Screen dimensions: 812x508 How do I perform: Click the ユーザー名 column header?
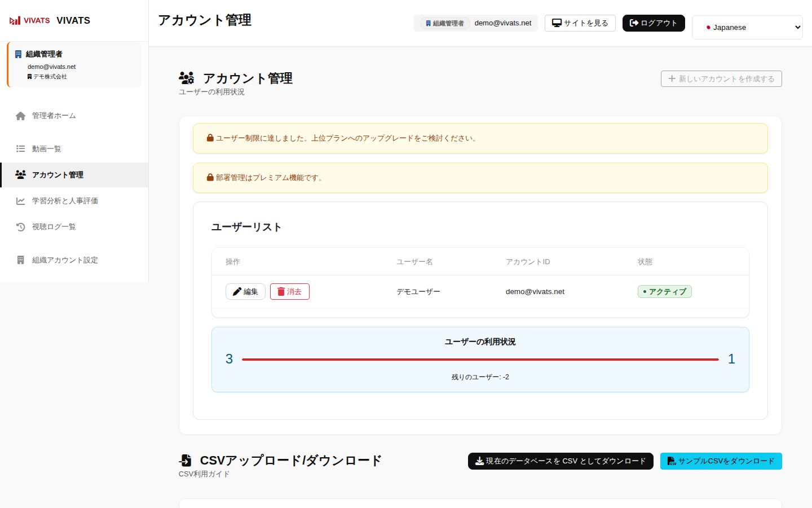(x=414, y=262)
